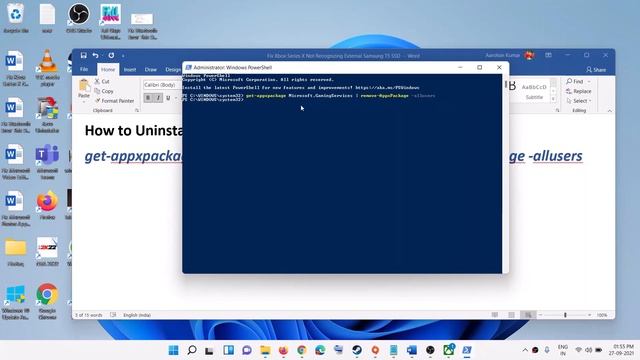Open Steam from the taskbar
This screenshot has height=360, width=640.
(357, 350)
